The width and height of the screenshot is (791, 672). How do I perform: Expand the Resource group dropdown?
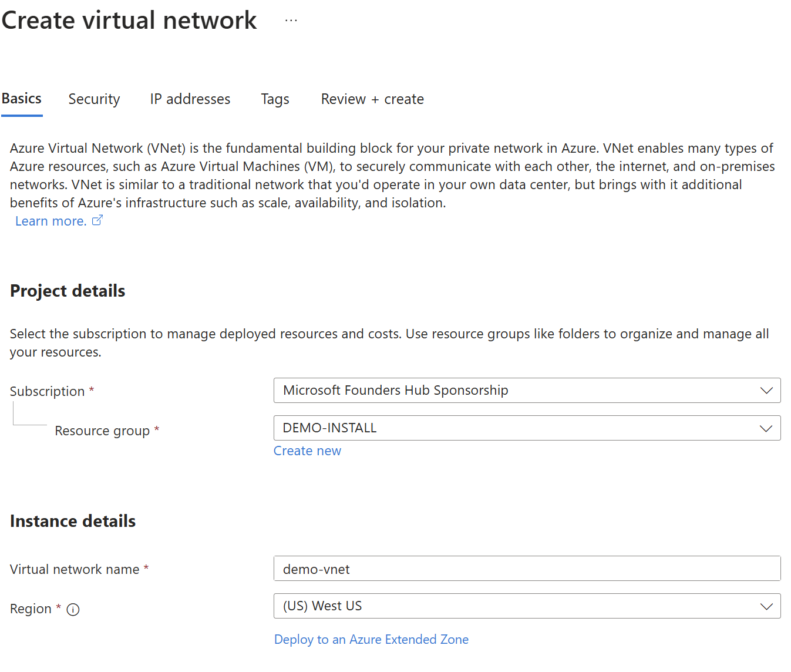[x=527, y=428]
